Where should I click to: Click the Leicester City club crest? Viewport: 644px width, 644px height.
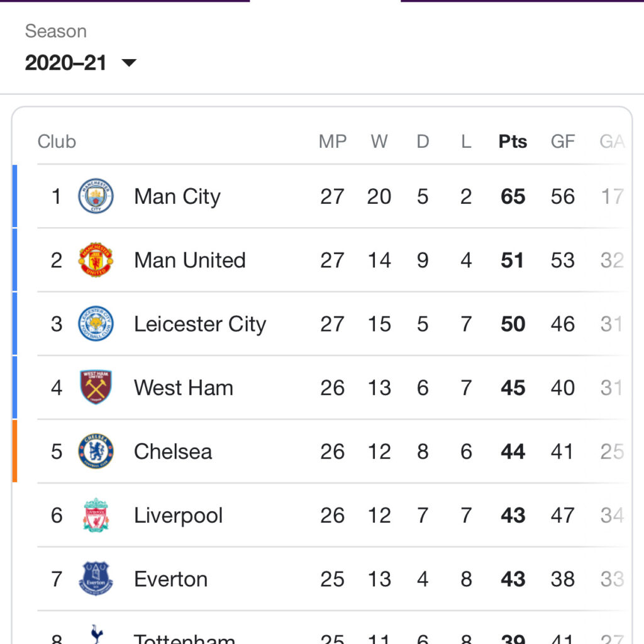(96, 324)
